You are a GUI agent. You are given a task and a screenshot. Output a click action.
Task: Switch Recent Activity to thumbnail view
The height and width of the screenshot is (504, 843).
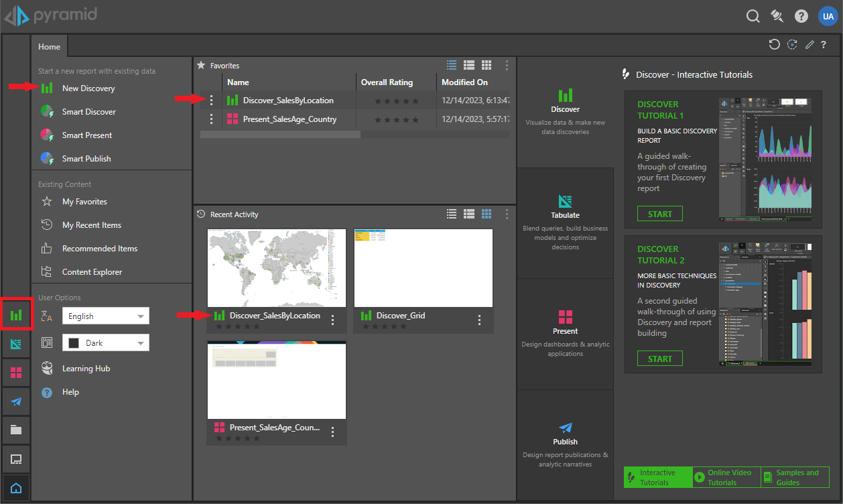coord(487,214)
